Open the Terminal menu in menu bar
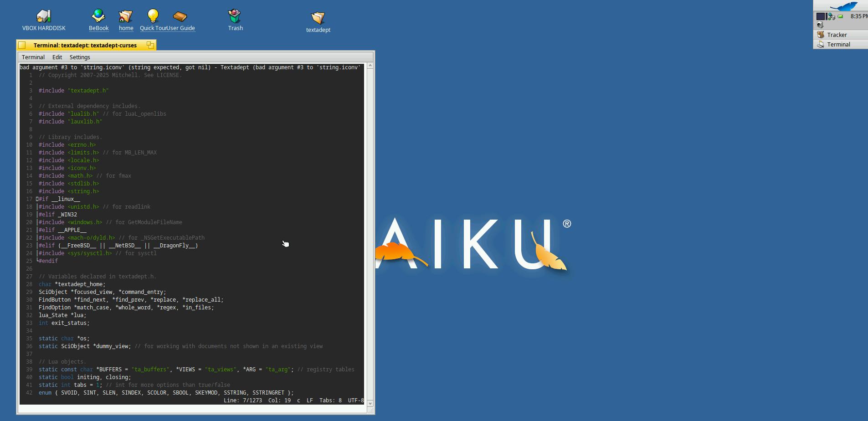 [x=33, y=57]
